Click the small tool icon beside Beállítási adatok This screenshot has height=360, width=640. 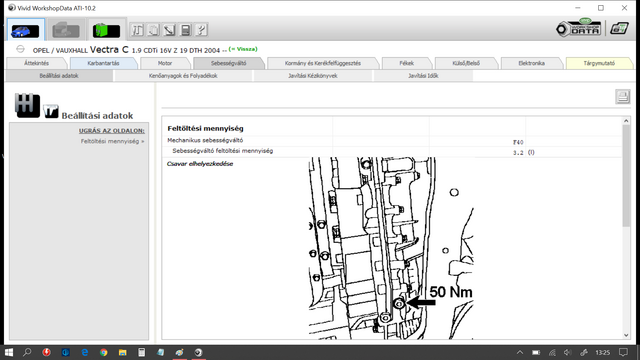tap(51, 111)
